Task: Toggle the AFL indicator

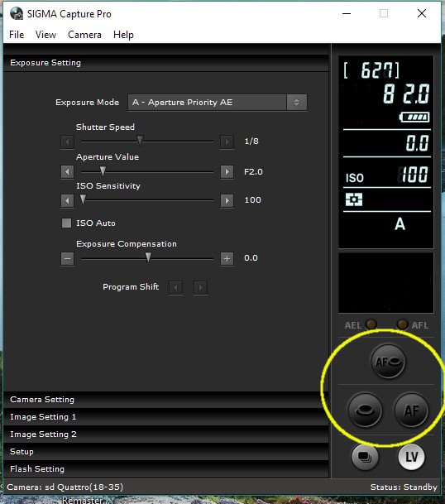Action: (x=402, y=324)
